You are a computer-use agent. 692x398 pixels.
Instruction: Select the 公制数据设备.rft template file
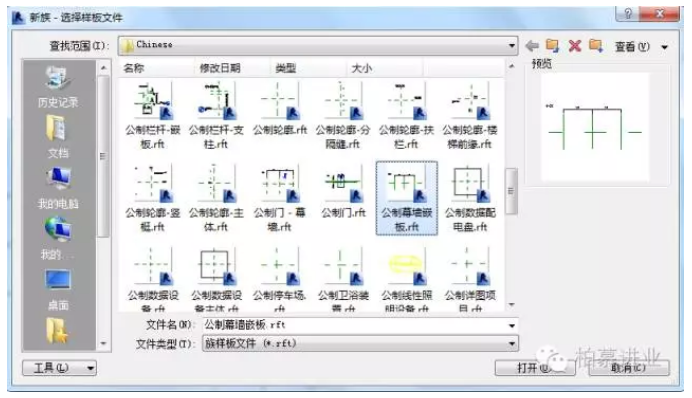click(152, 279)
